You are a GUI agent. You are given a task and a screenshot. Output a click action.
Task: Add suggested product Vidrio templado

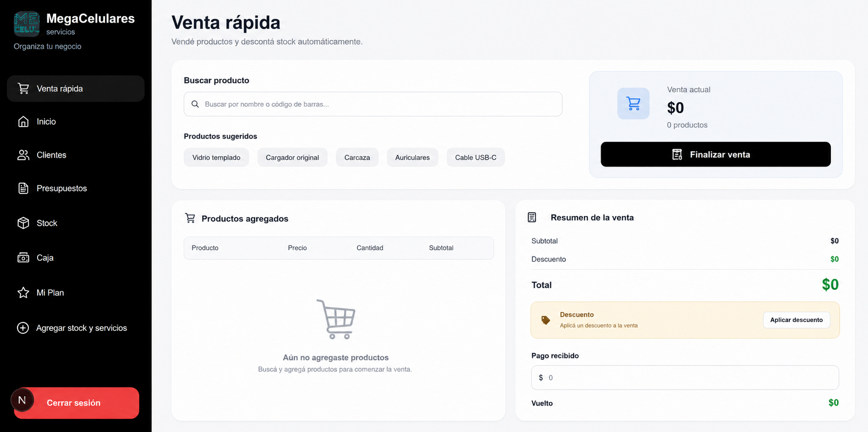coord(216,157)
